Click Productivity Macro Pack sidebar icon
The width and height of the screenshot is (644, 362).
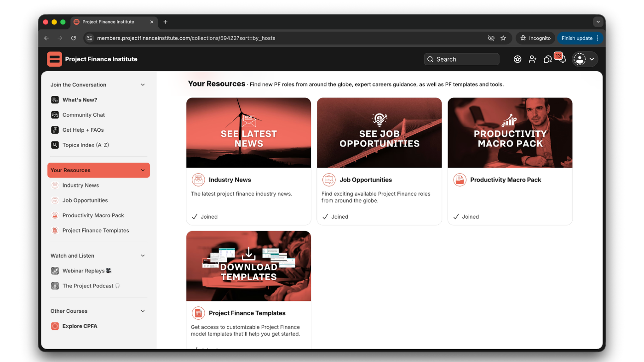click(55, 215)
